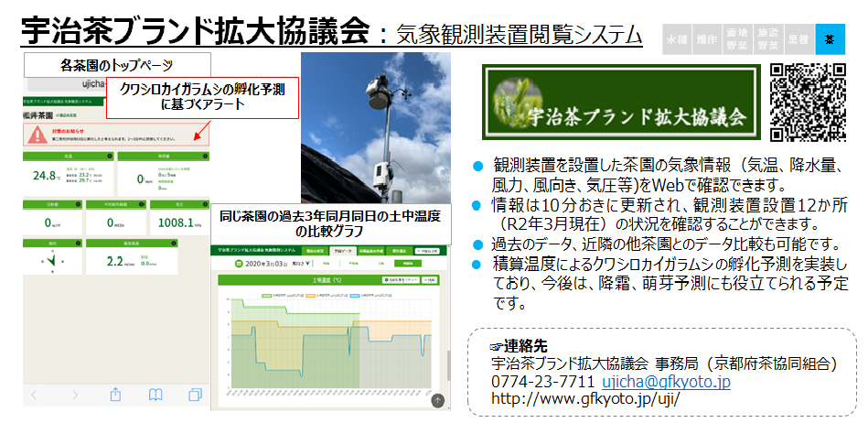This screenshot has height=423, width=868.
Task: Click the reset button in the 土壌温度 header
Action: coord(401,280)
